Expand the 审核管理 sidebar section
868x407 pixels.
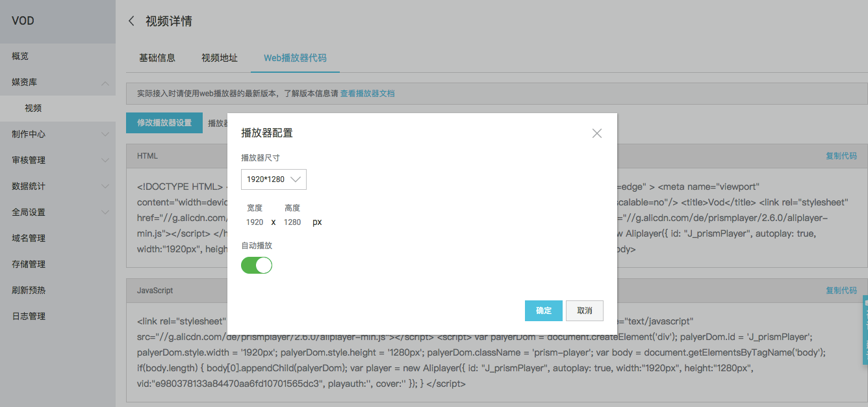point(58,161)
